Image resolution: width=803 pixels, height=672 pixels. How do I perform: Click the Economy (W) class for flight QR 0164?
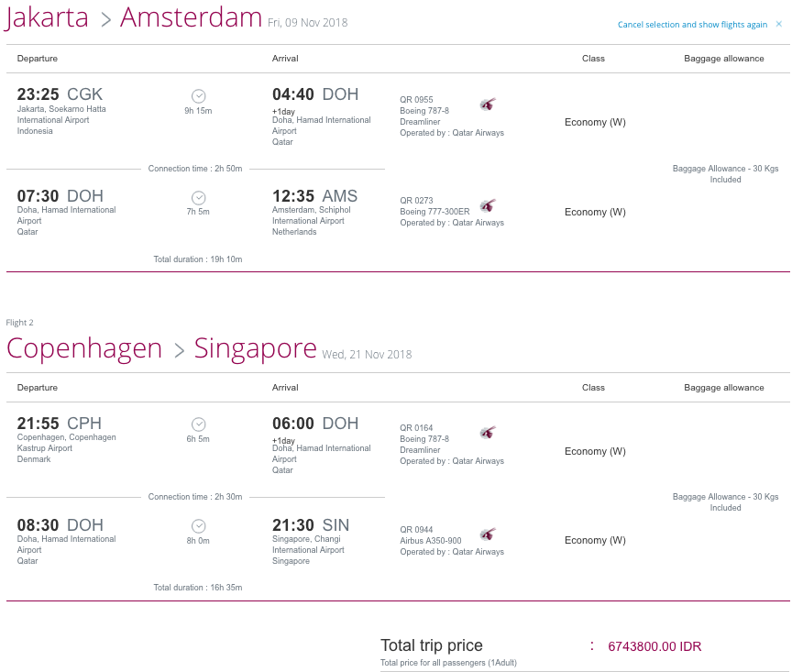595,451
